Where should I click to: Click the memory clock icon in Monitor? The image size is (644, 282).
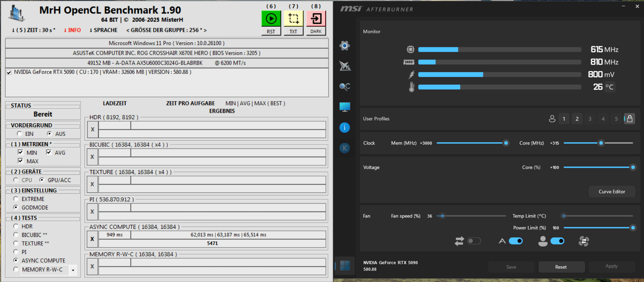click(x=409, y=62)
